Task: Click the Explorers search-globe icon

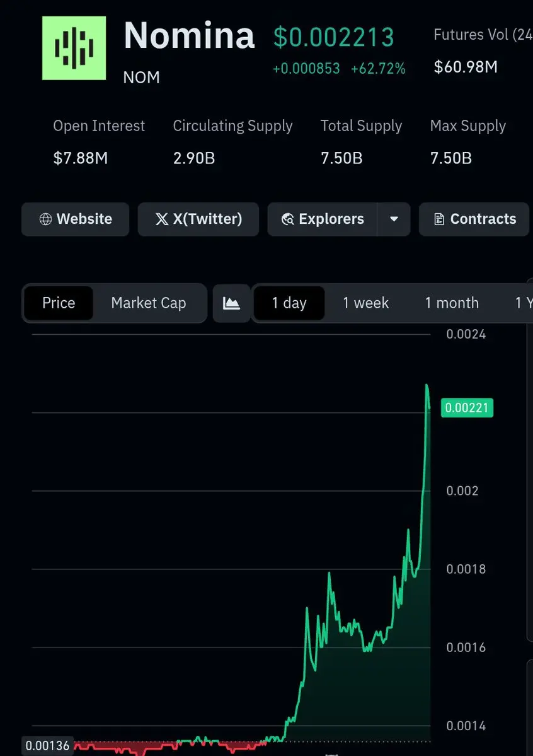Action: (x=288, y=219)
